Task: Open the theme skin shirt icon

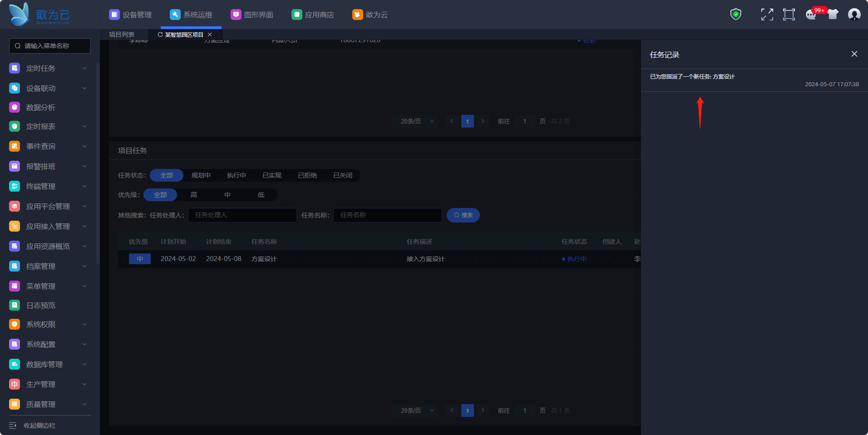Action: click(833, 15)
